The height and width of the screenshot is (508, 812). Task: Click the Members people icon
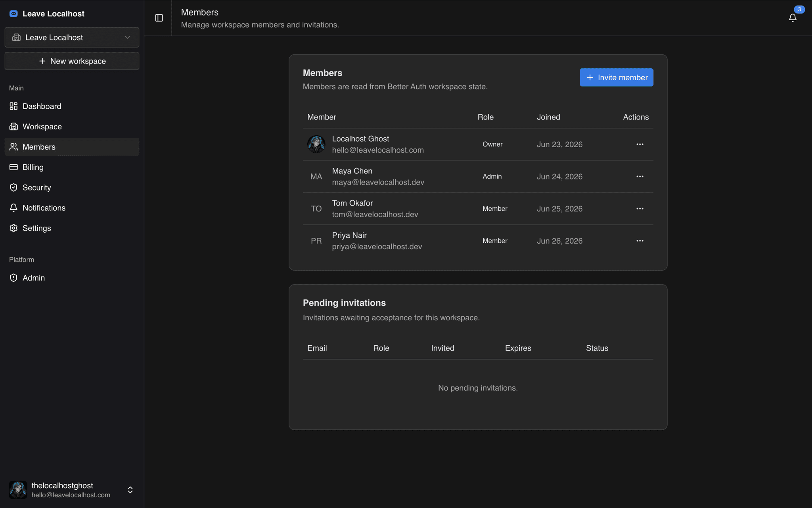click(13, 147)
